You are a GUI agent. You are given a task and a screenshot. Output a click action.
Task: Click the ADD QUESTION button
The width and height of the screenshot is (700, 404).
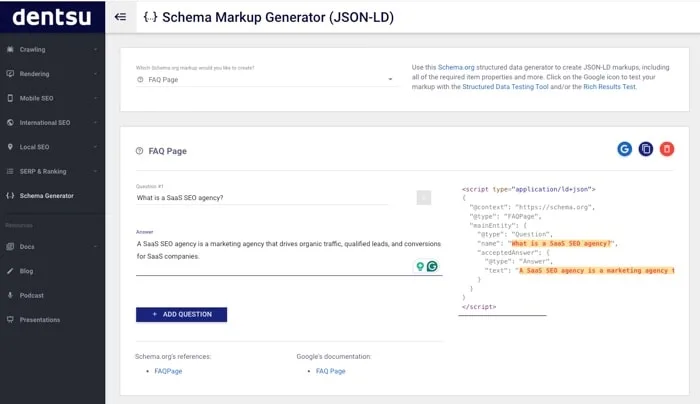pyautogui.click(x=181, y=314)
